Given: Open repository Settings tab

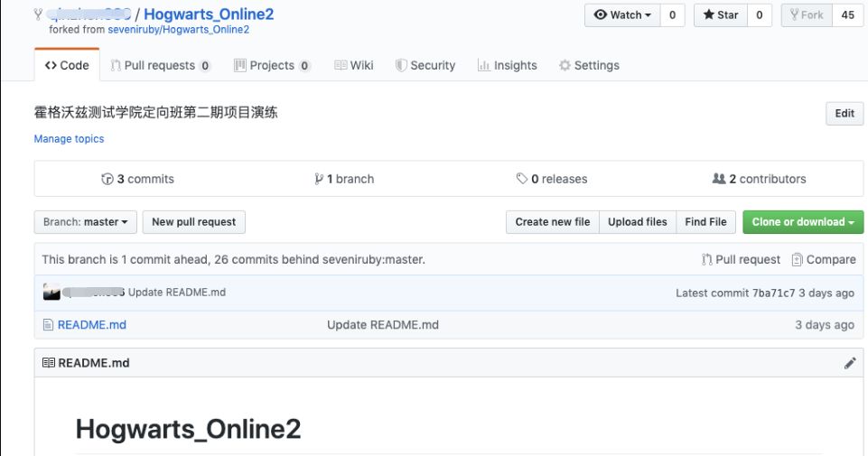Looking at the screenshot, I should [589, 65].
